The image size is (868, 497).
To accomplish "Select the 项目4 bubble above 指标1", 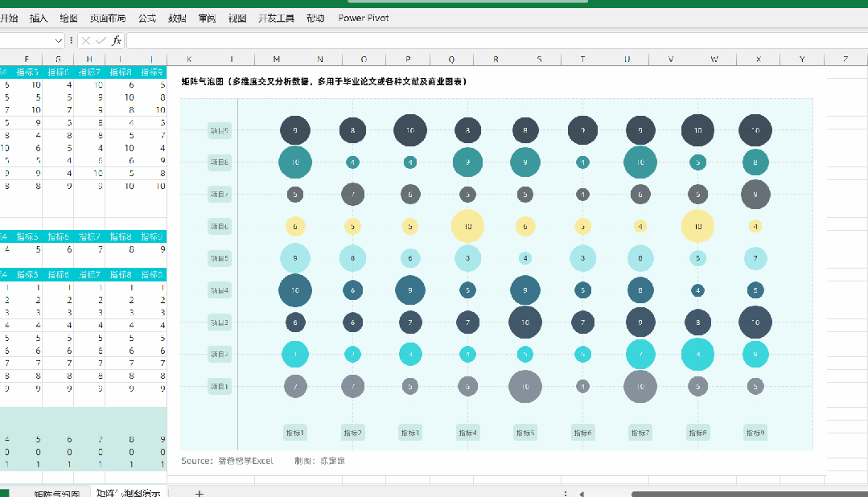I will (295, 290).
